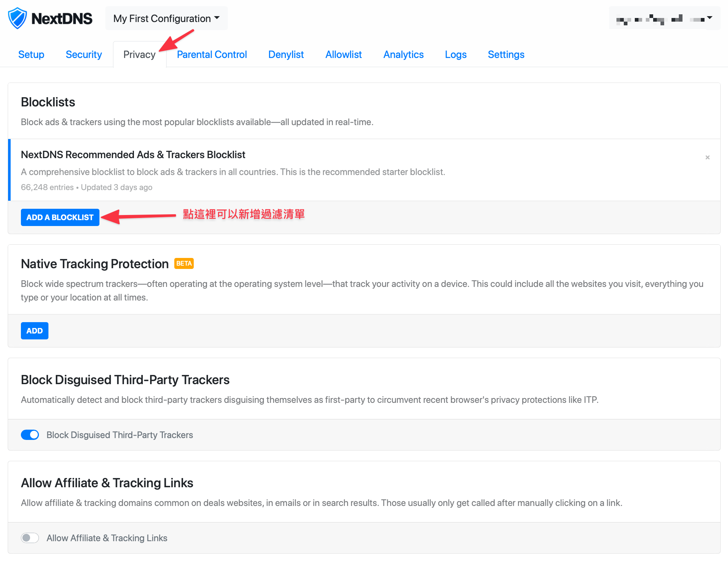Click 'Block ads & trackers using the most popular' text

[197, 122]
